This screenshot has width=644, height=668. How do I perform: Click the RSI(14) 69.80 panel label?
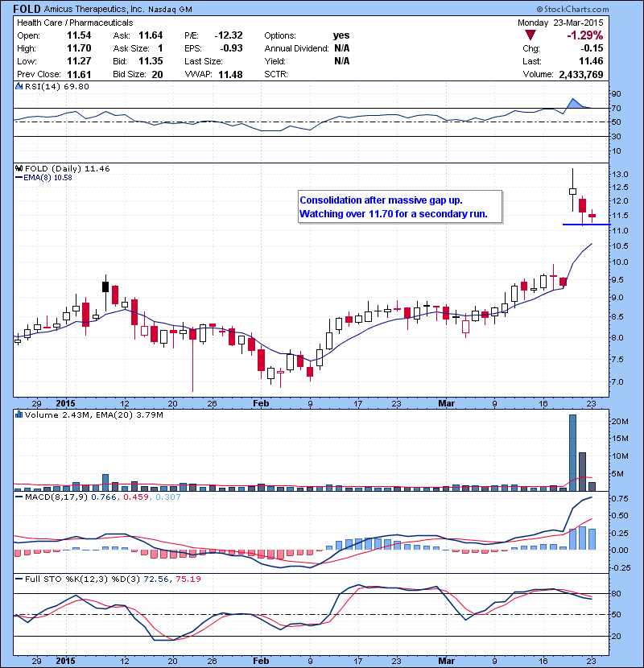pos(57,86)
